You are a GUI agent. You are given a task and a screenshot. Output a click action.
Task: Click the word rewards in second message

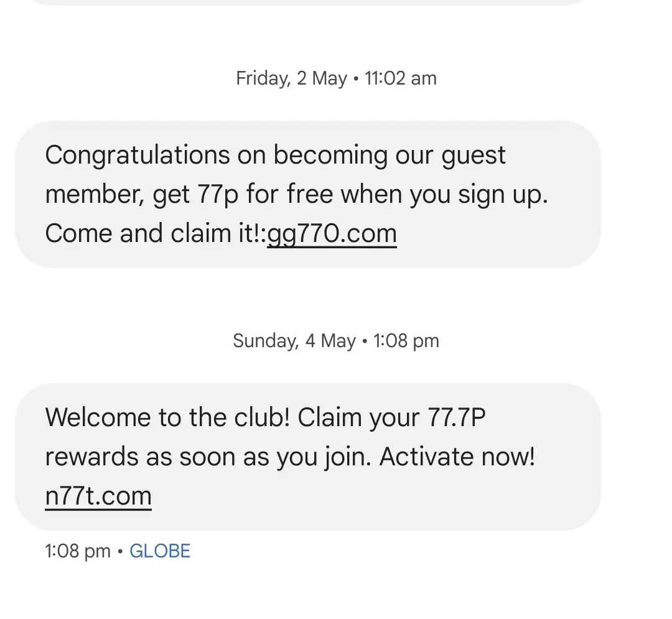(91, 457)
